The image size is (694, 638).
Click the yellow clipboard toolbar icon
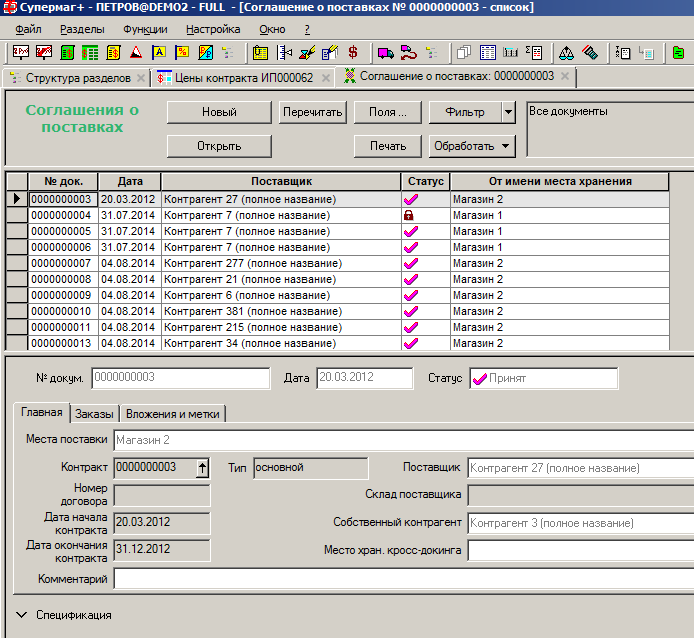(260, 53)
